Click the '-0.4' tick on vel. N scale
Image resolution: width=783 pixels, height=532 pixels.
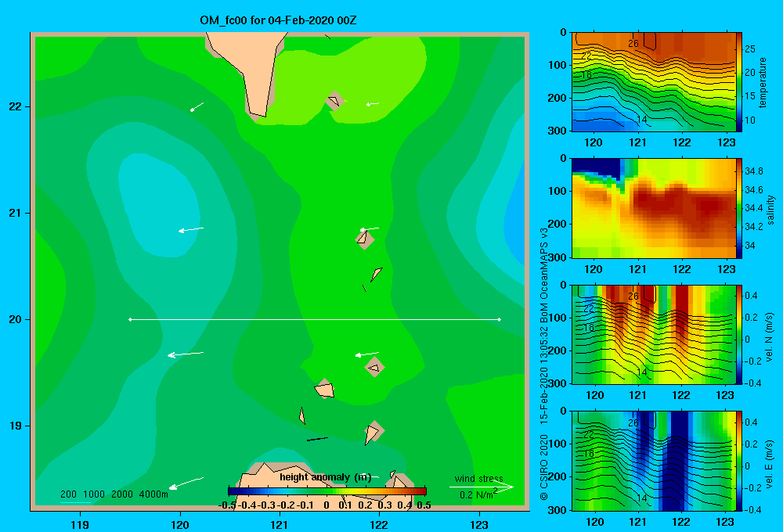tap(753, 383)
